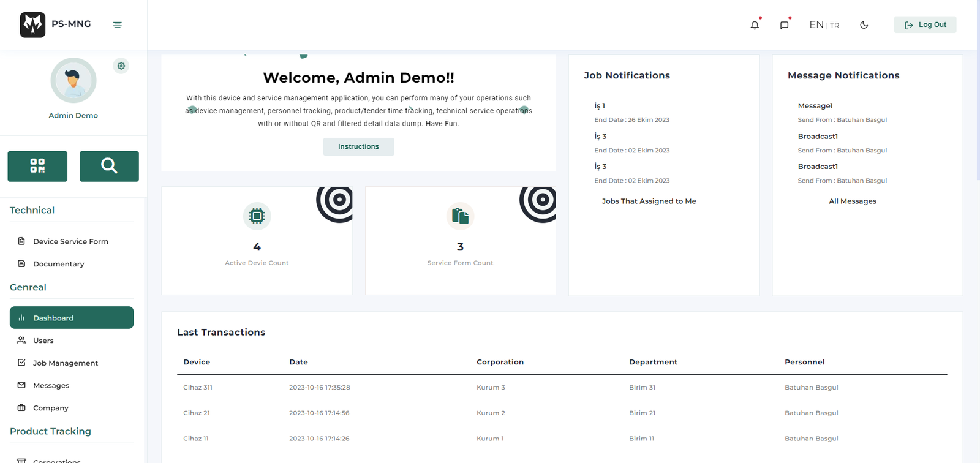Switch language to EN

tap(816, 25)
